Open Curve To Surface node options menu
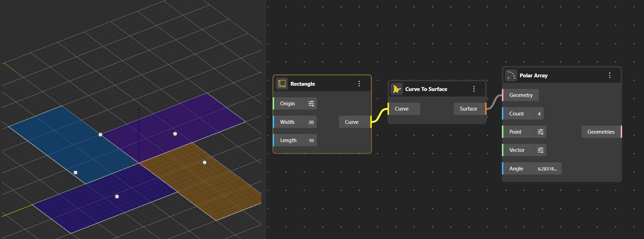 pos(474,89)
